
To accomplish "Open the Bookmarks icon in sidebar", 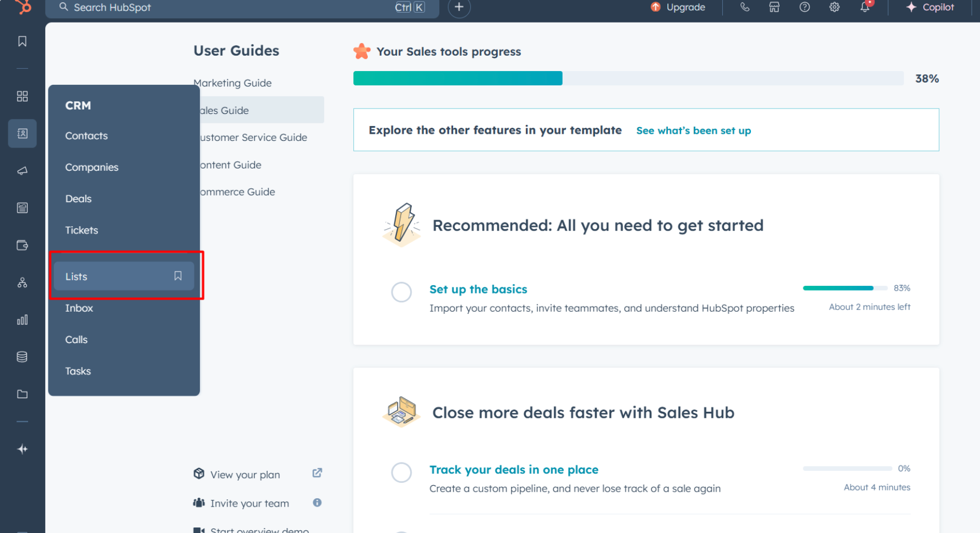I will coord(22,41).
